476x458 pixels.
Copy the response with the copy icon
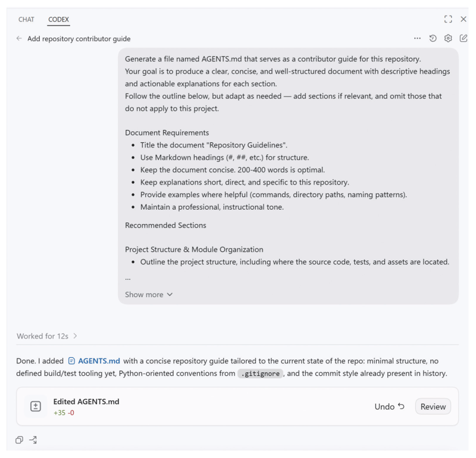[x=19, y=440]
